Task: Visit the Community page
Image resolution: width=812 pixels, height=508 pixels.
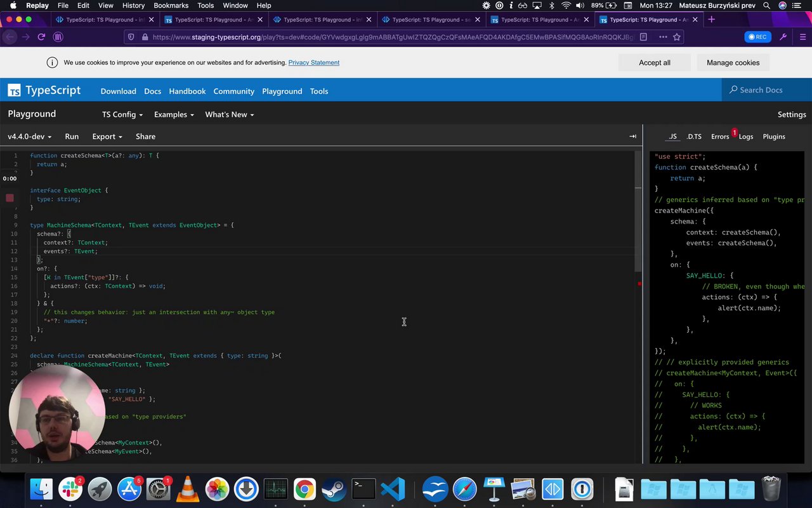Action: [234, 91]
